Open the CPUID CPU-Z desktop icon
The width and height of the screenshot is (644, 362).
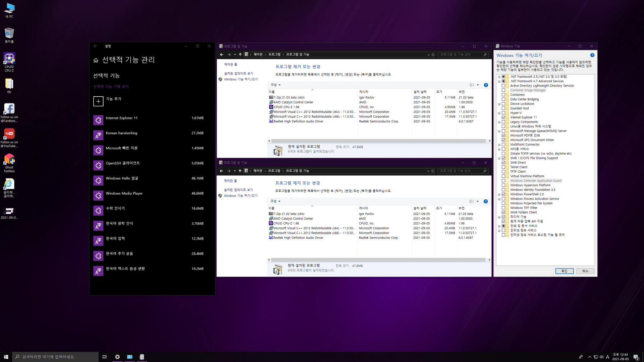[x=9, y=62]
